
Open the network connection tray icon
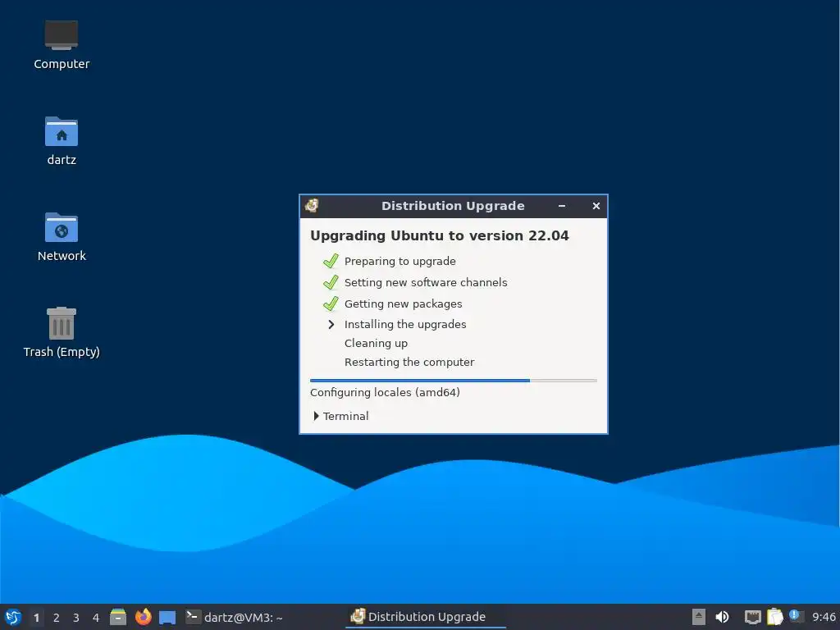coord(753,617)
